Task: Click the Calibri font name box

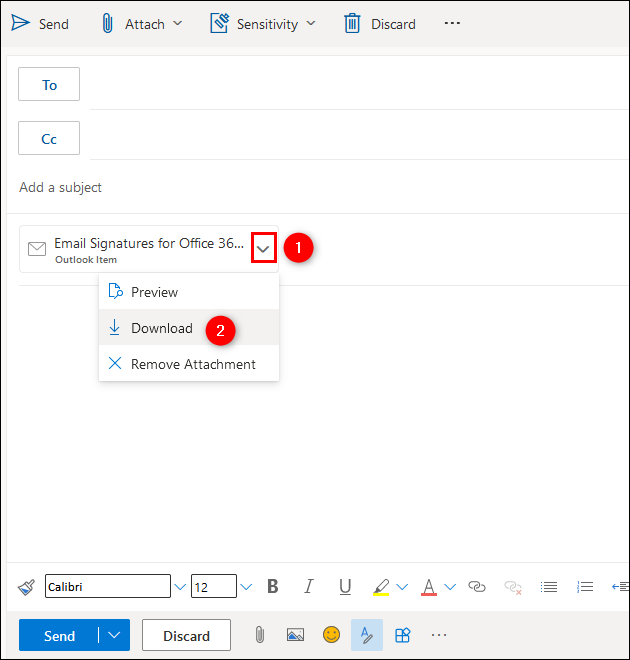Action: click(x=108, y=586)
